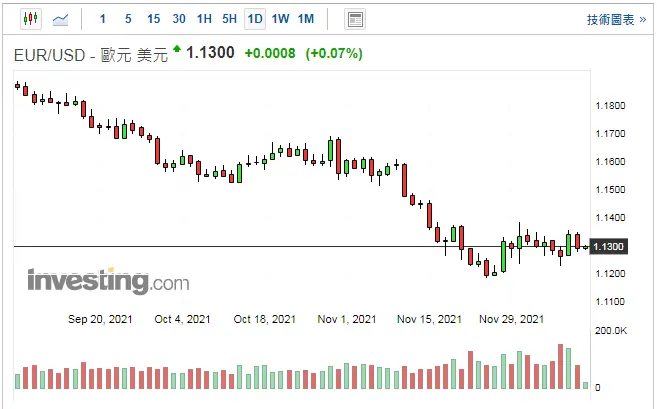Click the green up arrow price indicator
This screenshot has height=409, width=657.
tap(177, 48)
